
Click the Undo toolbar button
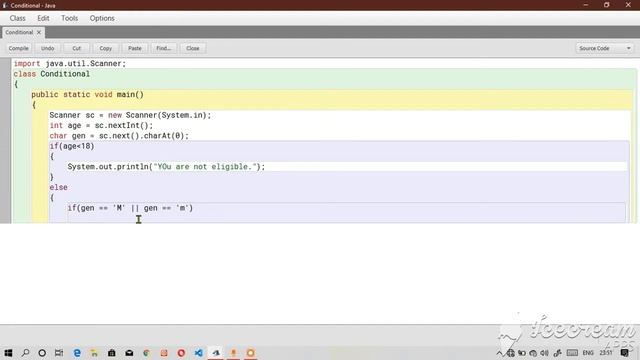coord(47,48)
